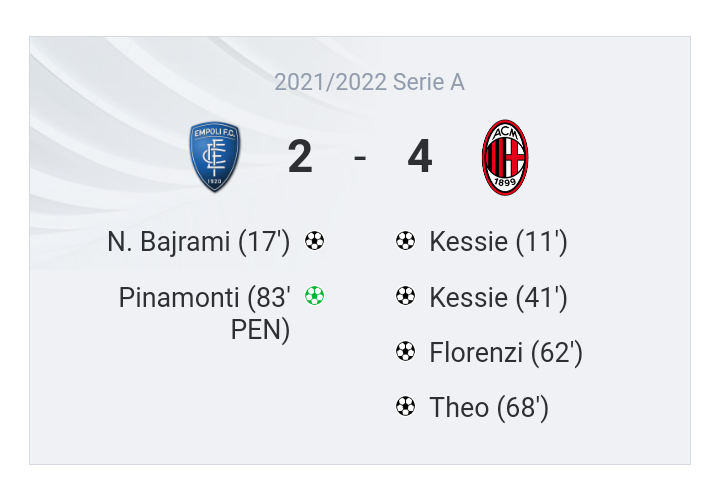The image size is (720, 493).
Task: Click ball icon next to Kessie (11')
Action: (x=405, y=241)
